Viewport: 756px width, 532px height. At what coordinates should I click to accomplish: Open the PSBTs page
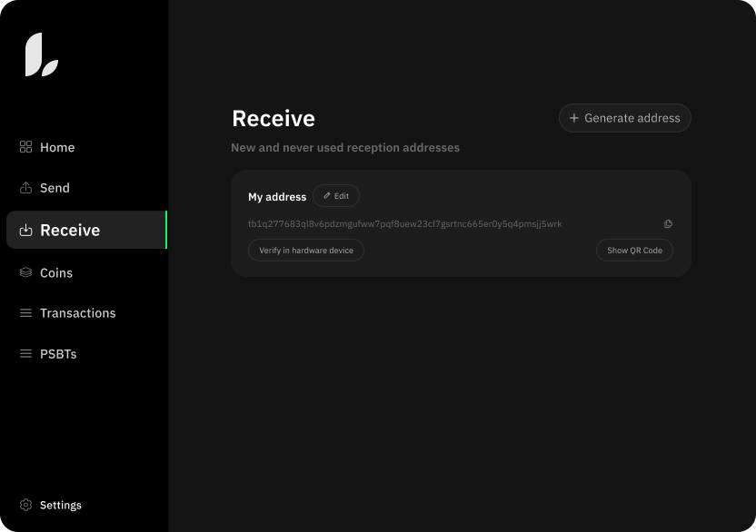[58, 354]
